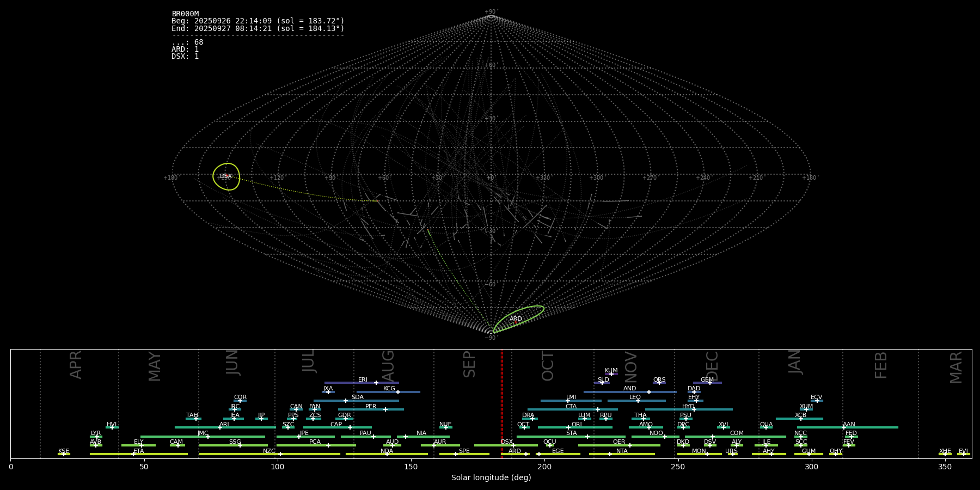Viewport: 980px width, 490px height.
Task: Click the OCT month label
Action: coord(548,366)
